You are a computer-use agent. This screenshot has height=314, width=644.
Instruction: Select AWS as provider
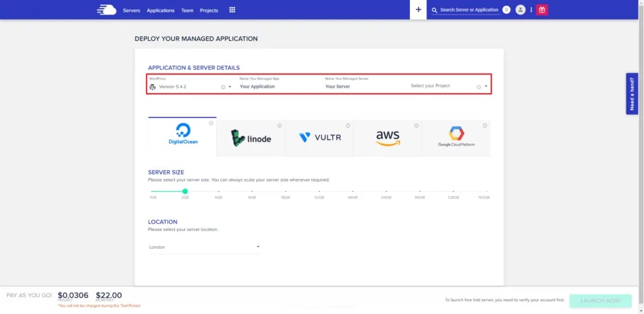pyautogui.click(x=387, y=139)
